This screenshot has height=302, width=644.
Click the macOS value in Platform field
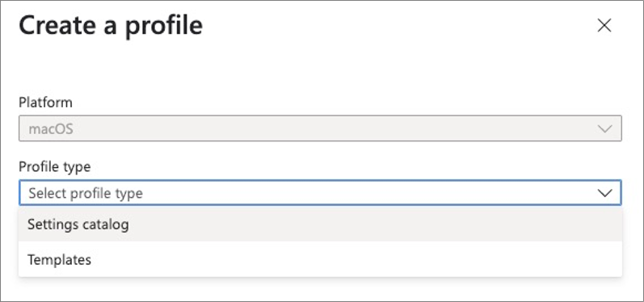pos(51,129)
